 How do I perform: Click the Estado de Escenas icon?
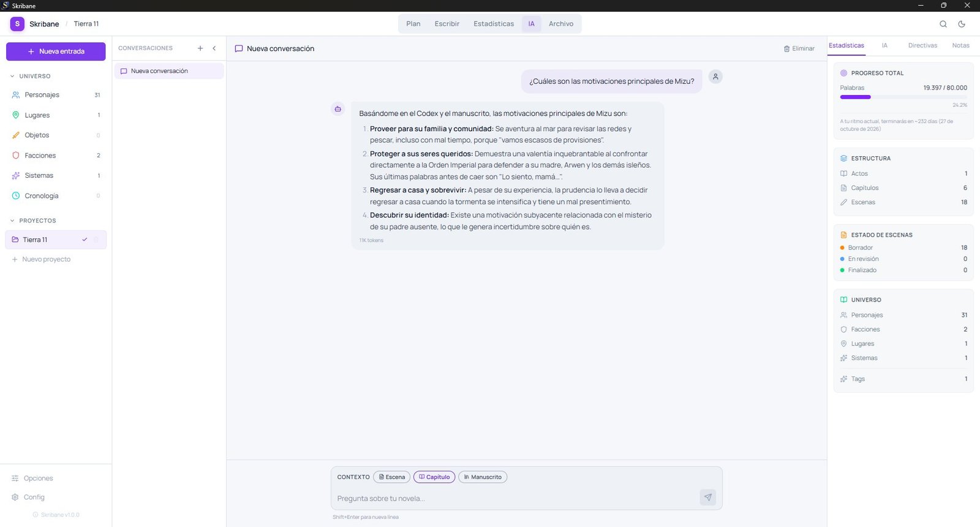point(844,235)
